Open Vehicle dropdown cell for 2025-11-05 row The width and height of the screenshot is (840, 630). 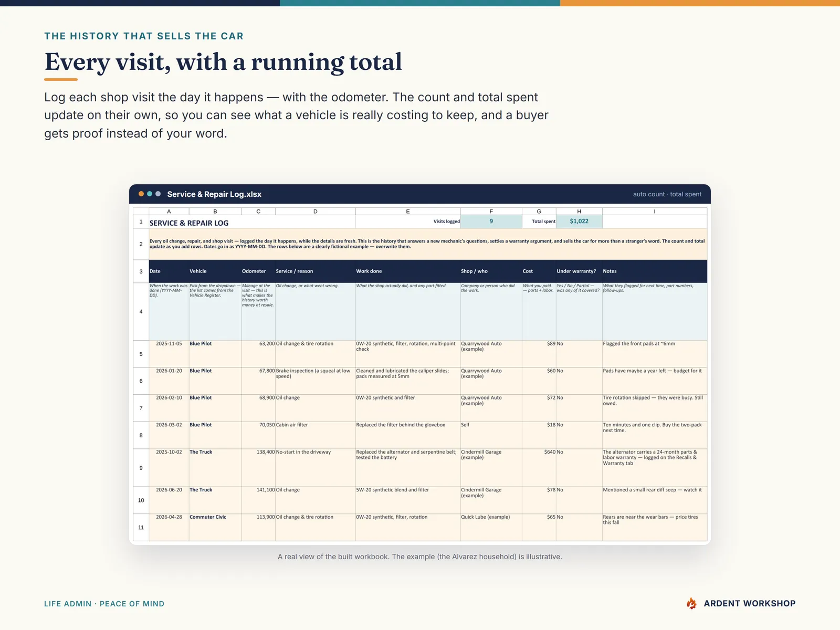[215, 354]
